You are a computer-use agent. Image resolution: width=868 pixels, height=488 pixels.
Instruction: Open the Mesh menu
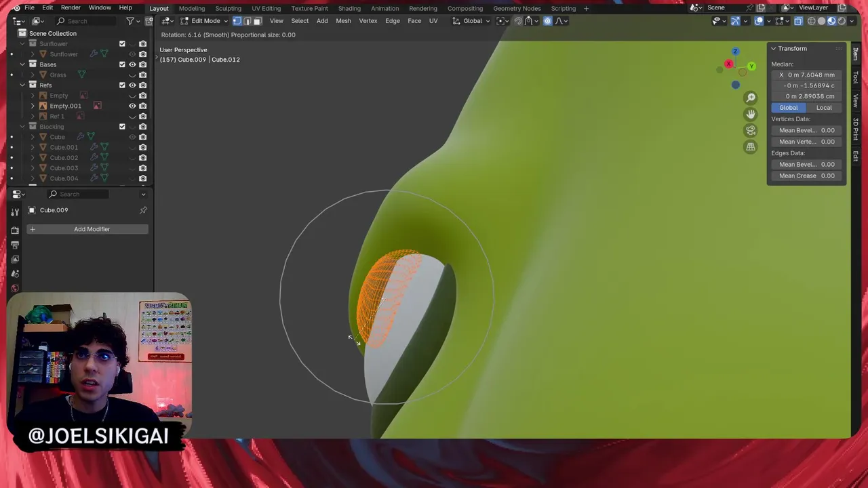tap(343, 21)
